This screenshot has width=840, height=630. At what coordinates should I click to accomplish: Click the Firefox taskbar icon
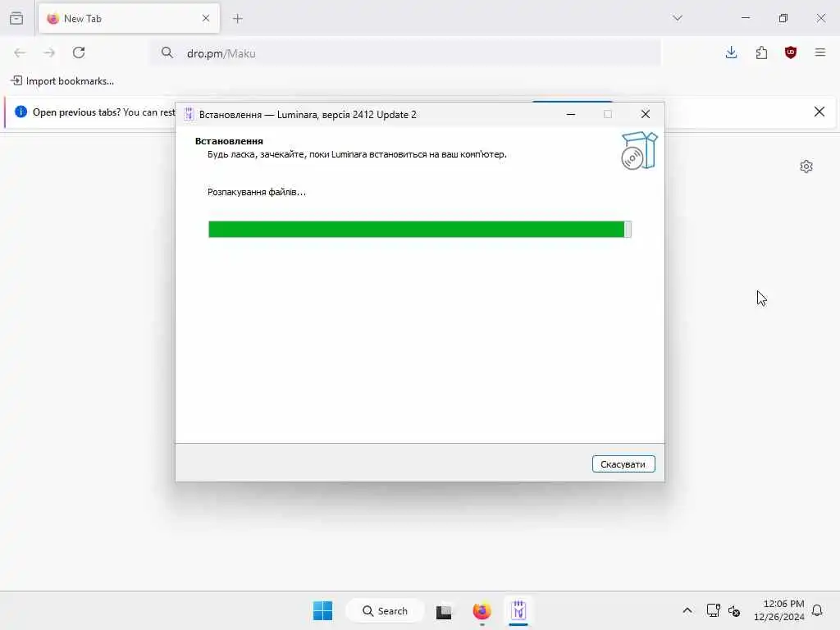coord(482,610)
